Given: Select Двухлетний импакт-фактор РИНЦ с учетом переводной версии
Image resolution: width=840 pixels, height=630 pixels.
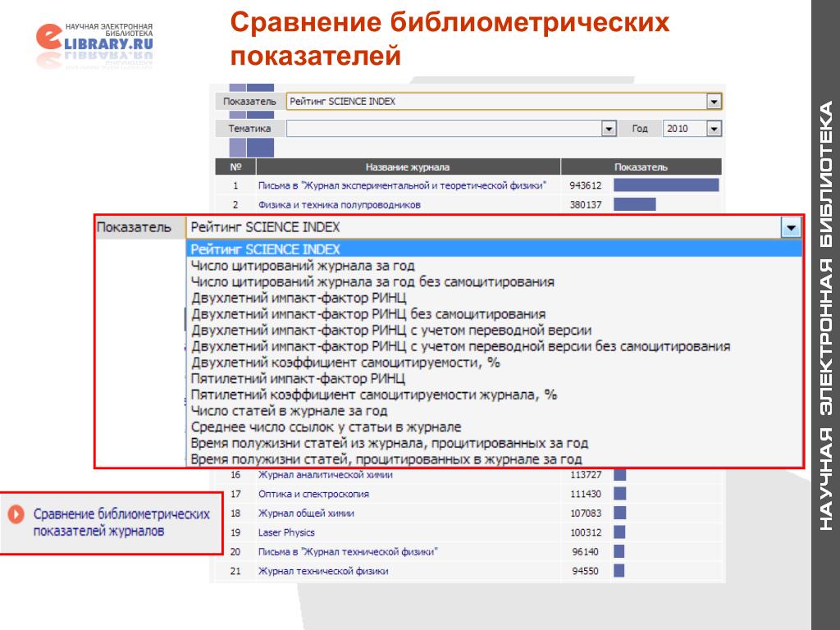Looking at the screenshot, I should coord(391,330).
